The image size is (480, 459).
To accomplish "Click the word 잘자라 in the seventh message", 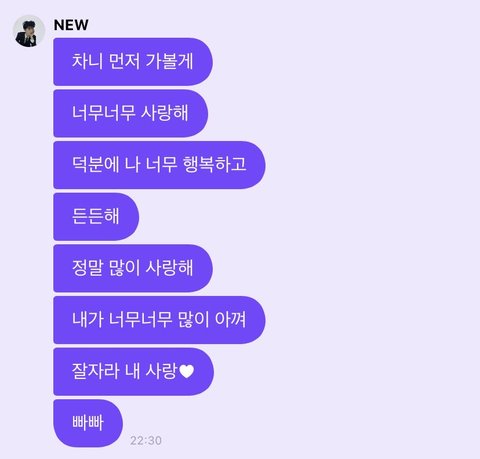I will point(95,371).
